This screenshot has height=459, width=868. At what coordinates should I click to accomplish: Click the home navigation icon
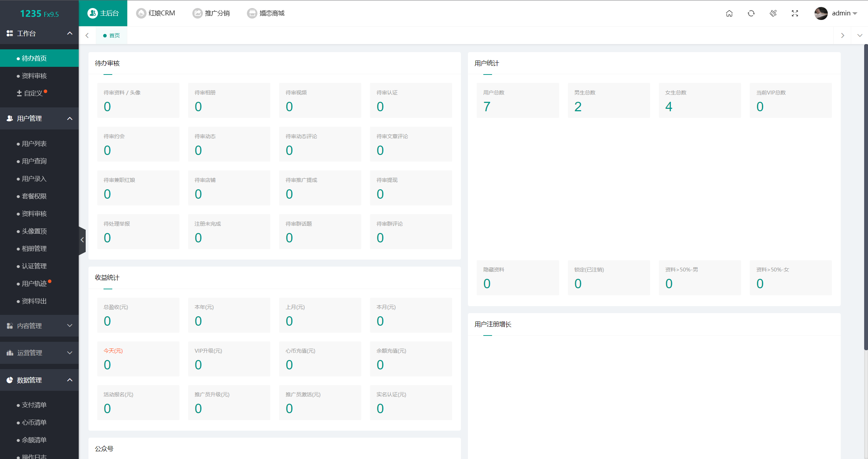click(x=729, y=13)
